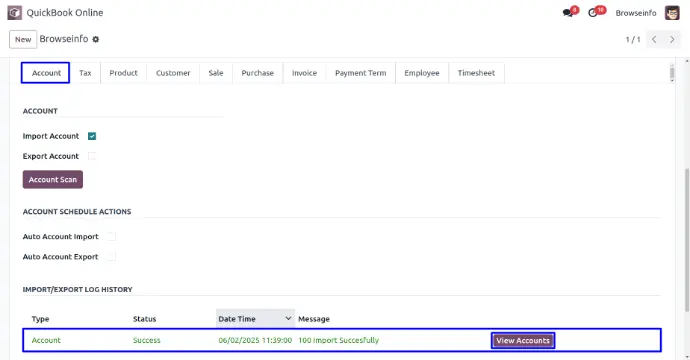Click the tab strip scrollbar thumb
The image size is (690, 360).
672,73
